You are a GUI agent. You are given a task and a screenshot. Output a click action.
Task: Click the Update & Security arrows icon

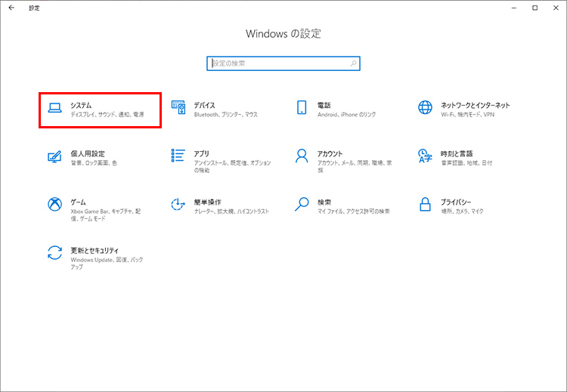point(54,253)
